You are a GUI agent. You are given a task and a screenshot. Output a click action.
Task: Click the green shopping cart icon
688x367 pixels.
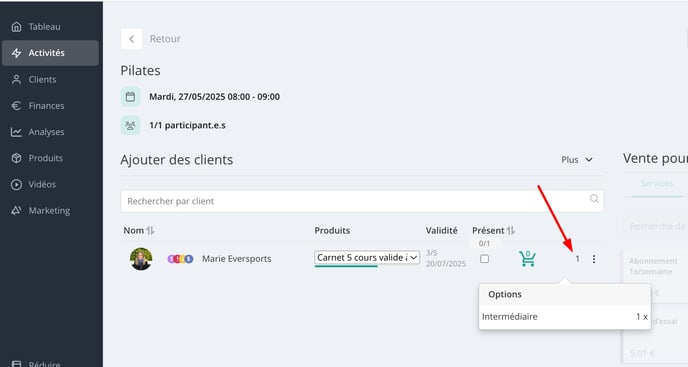click(527, 259)
